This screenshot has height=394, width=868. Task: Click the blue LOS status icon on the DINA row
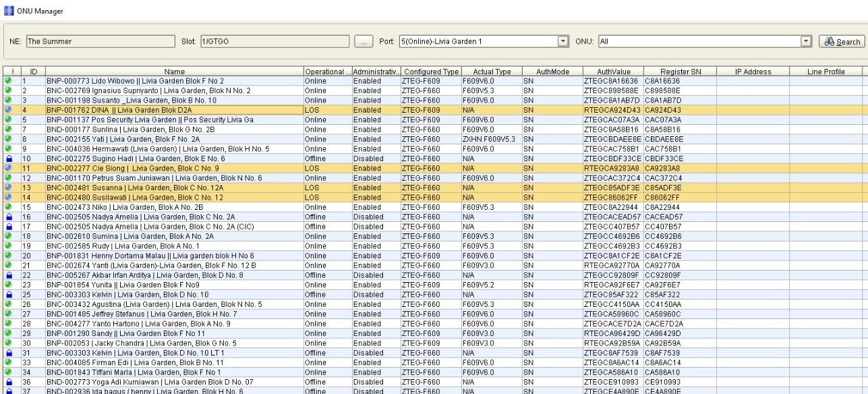pos(7,109)
